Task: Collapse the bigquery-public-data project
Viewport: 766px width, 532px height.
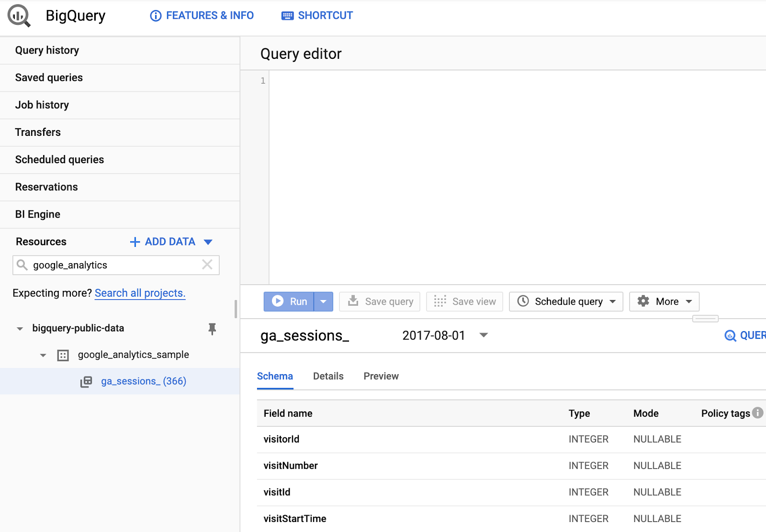Action: 20,329
